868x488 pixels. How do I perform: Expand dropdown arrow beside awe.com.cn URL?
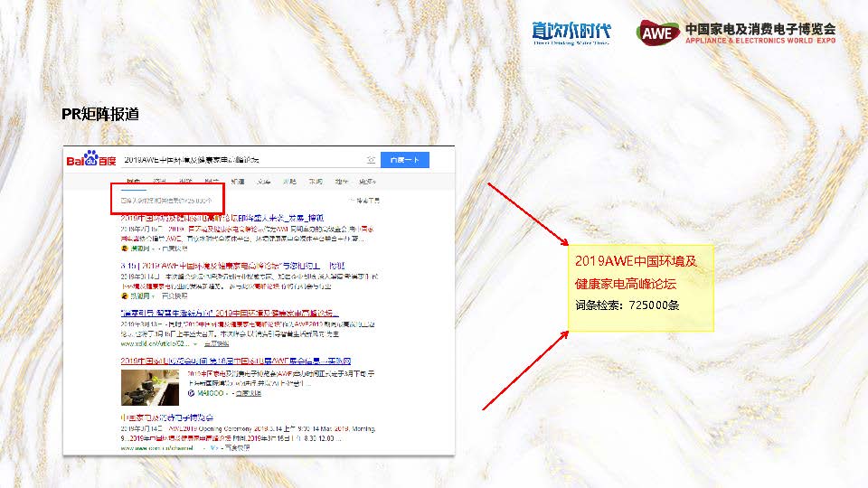[204, 448]
